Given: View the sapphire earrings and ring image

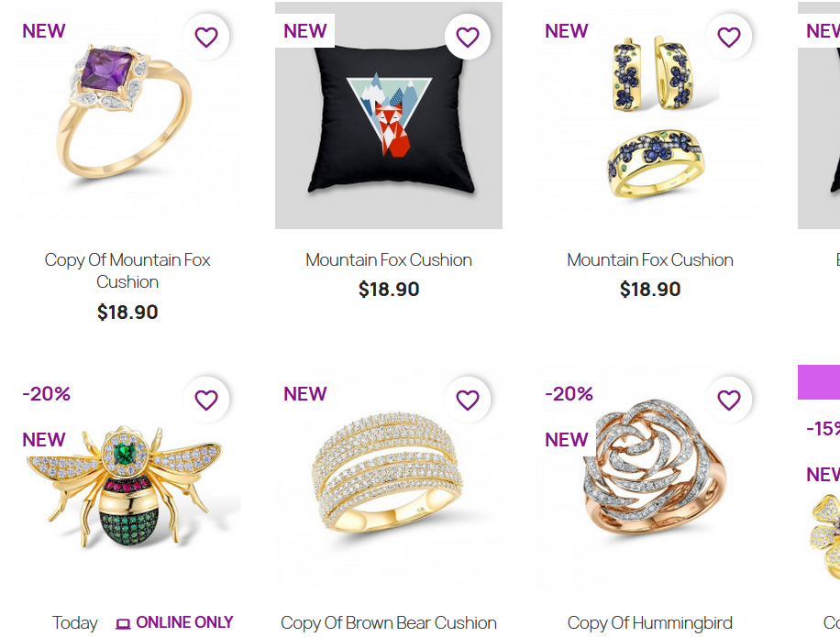Looking at the screenshot, I should click(650, 115).
